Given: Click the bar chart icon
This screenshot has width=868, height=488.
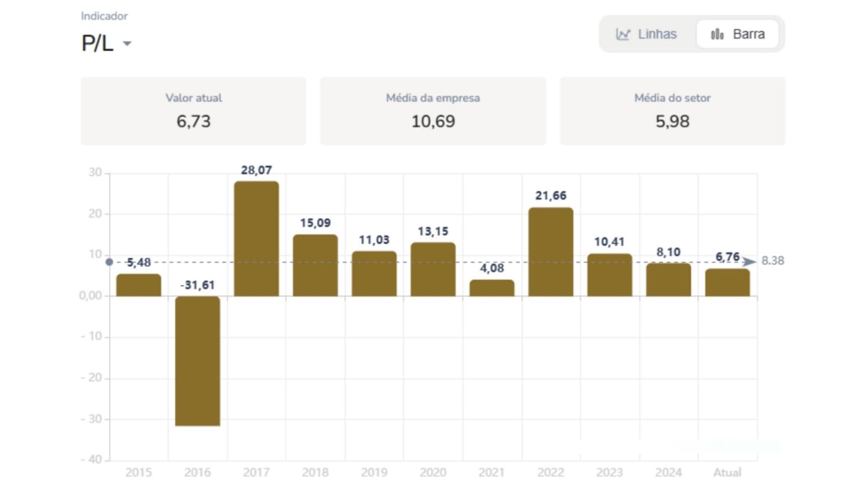Looking at the screenshot, I should (717, 34).
